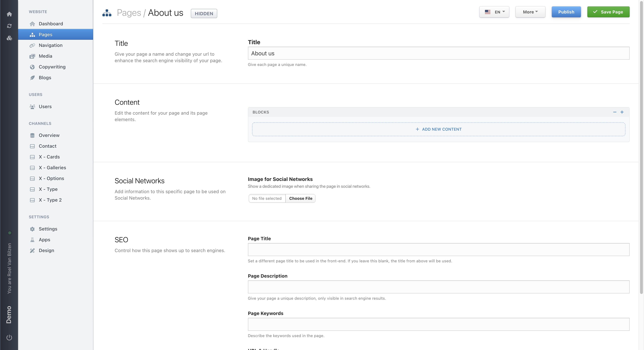Click the Users icon in the sidebar
644x350 pixels.
click(33, 107)
